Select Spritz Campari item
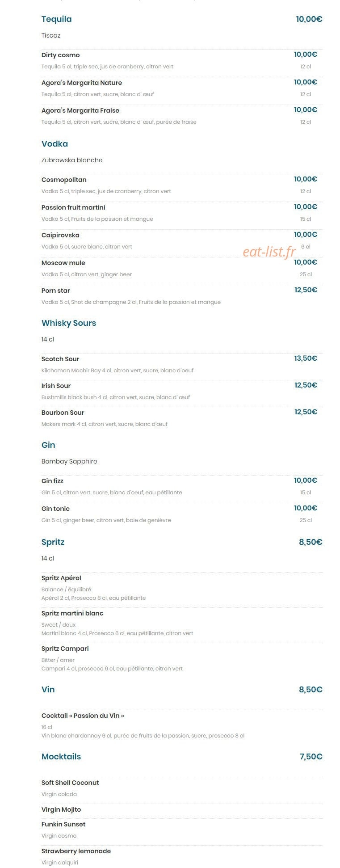340x868 pixels. [65, 649]
